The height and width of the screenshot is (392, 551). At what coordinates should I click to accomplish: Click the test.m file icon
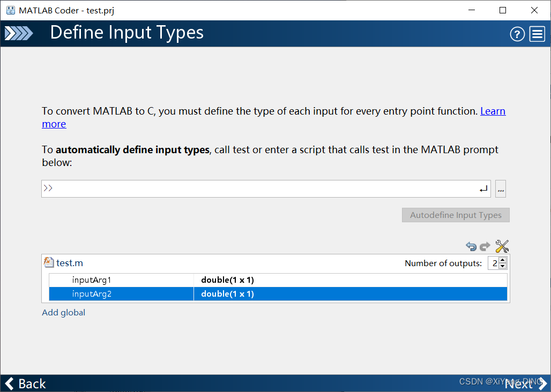pyautogui.click(x=49, y=262)
